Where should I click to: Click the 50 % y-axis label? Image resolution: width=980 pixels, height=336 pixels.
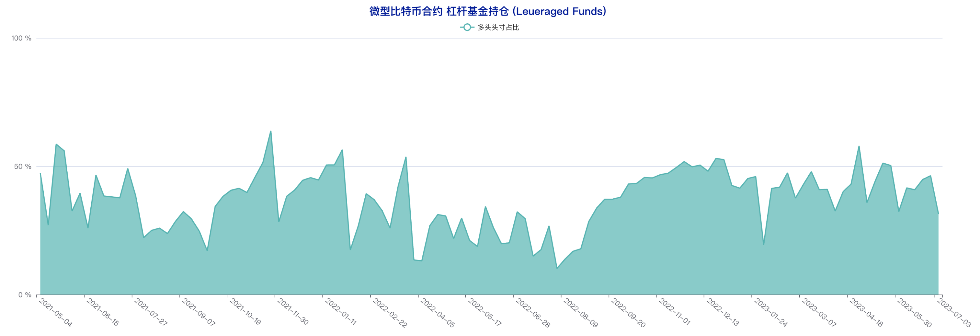click(x=23, y=167)
